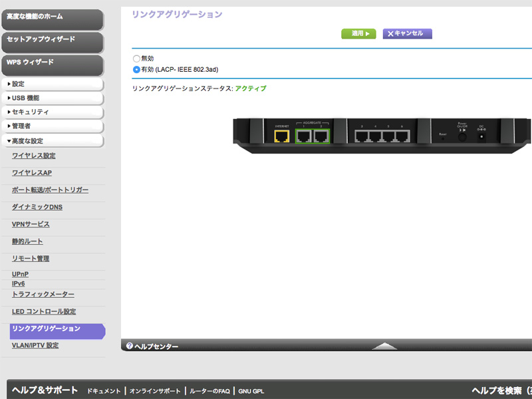Open ダイナミックDNS settings

(37, 207)
